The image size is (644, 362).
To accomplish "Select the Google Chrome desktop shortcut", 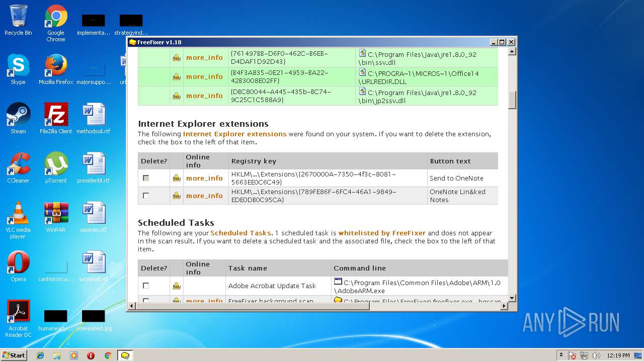I will pos(56,23).
